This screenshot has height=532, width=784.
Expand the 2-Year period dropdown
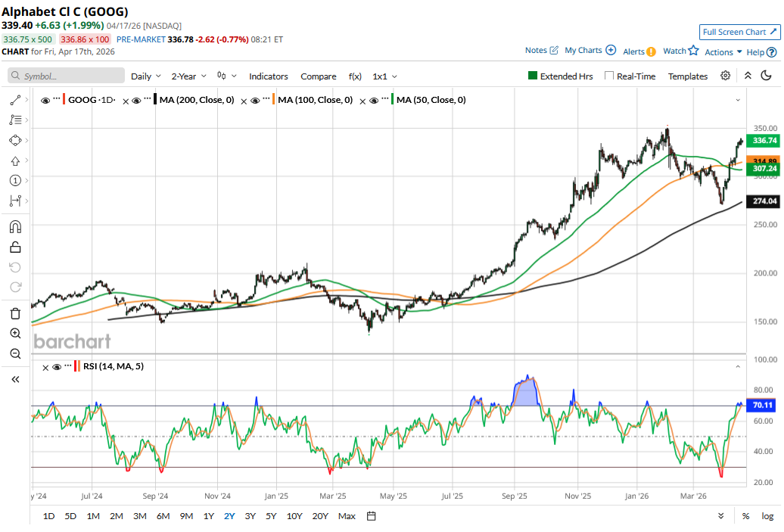(188, 76)
